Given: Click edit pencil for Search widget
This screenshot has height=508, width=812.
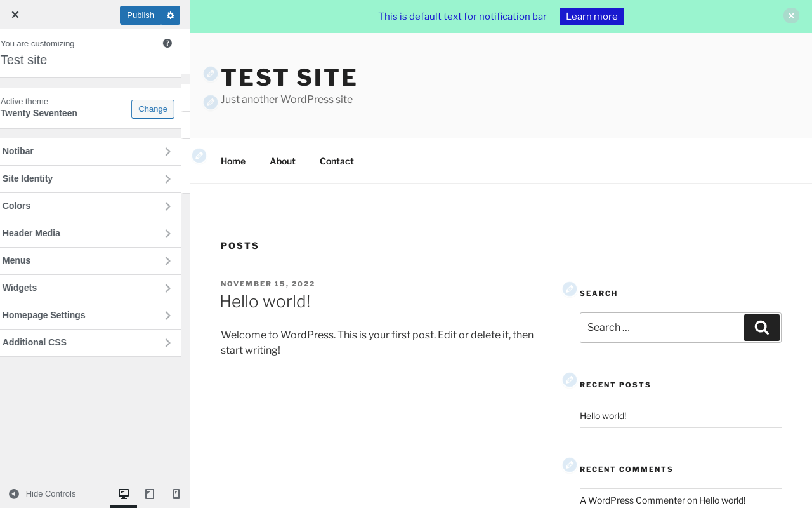Looking at the screenshot, I should [570, 289].
